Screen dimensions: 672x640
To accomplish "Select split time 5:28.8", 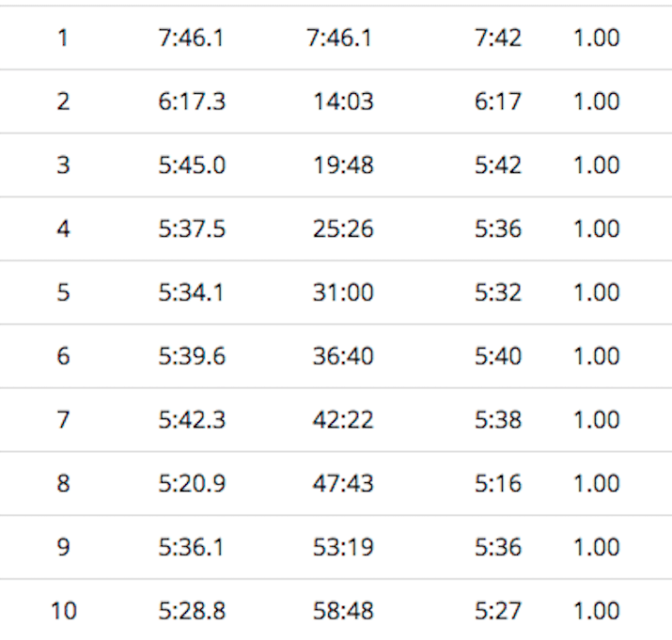I will click(192, 612).
